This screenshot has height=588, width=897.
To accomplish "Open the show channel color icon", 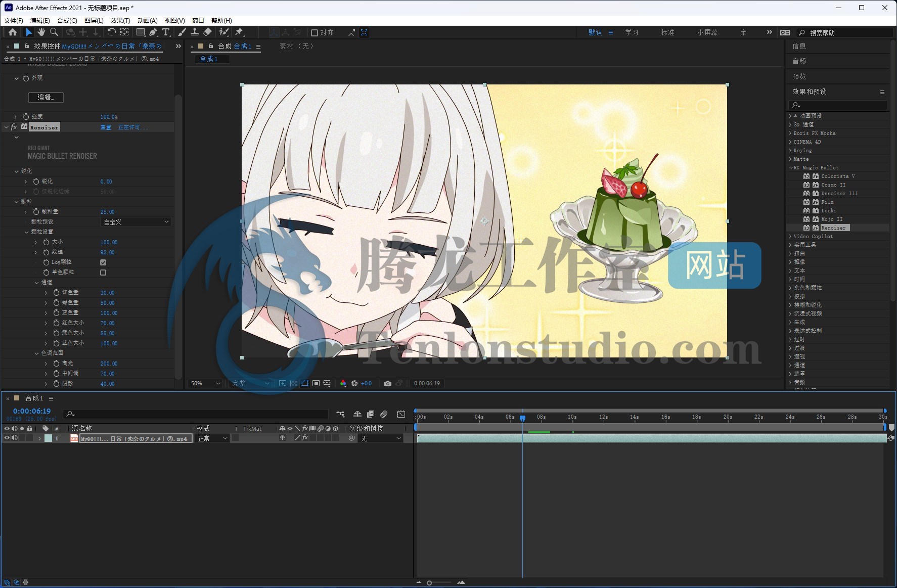I will pos(343,384).
